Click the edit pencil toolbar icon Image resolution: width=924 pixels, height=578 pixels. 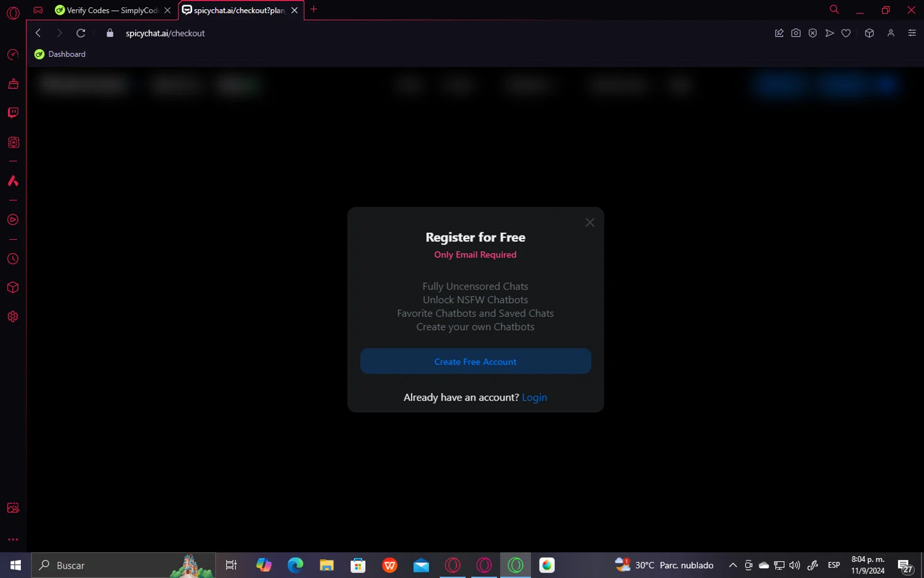pyautogui.click(x=779, y=33)
